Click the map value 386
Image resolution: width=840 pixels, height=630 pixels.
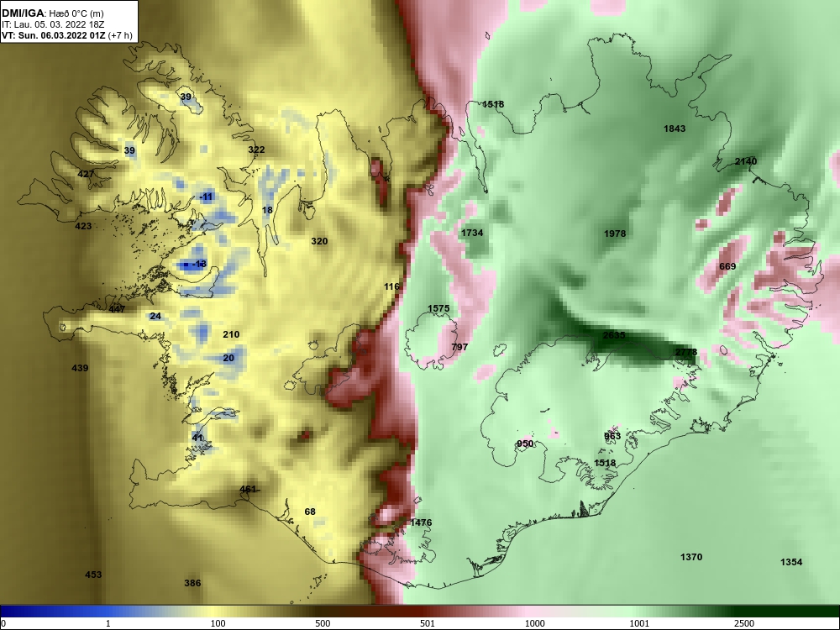pos(192,583)
